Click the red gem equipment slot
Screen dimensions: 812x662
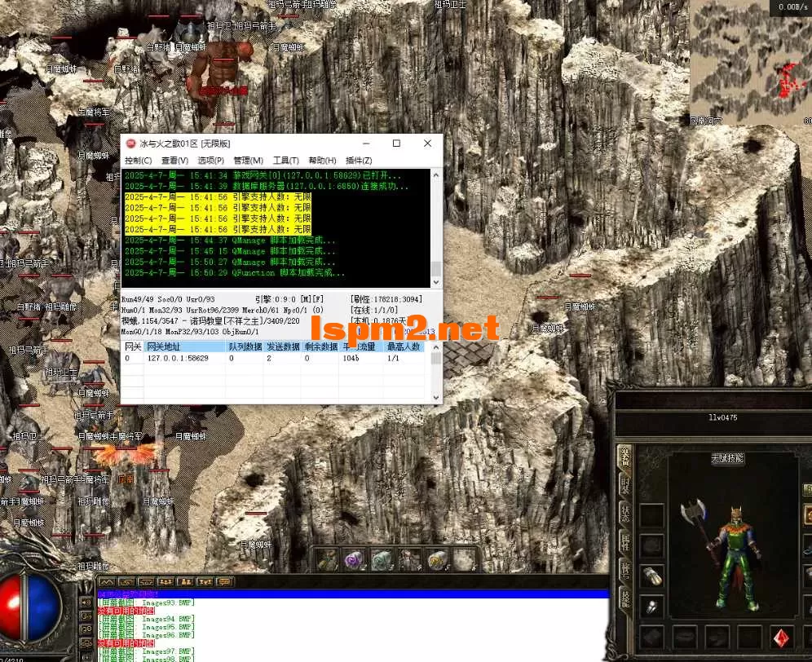point(783,638)
